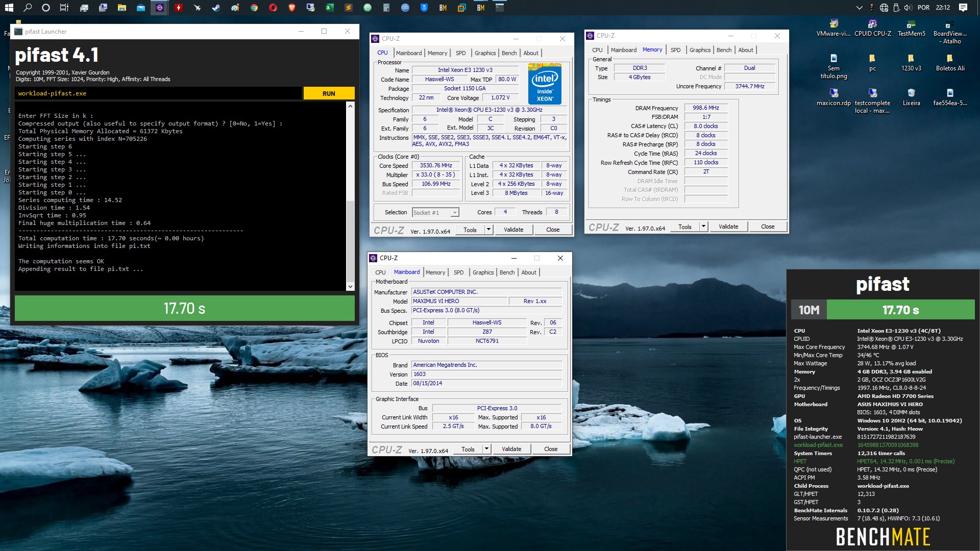This screenshot has width=980, height=551.
Task: Select the 1230 v3 desktop folder
Action: coord(911,63)
